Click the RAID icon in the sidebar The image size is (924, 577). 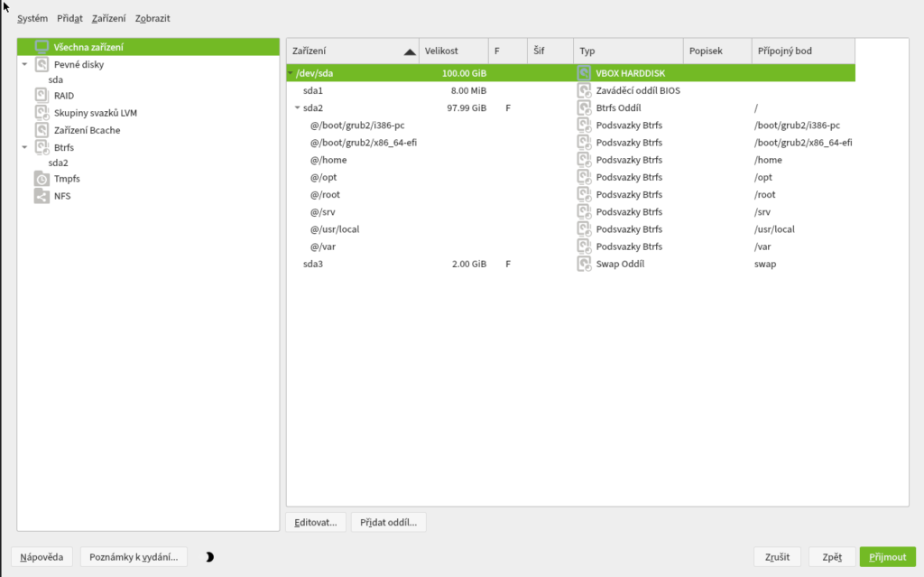pyautogui.click(x=42, y=96)
